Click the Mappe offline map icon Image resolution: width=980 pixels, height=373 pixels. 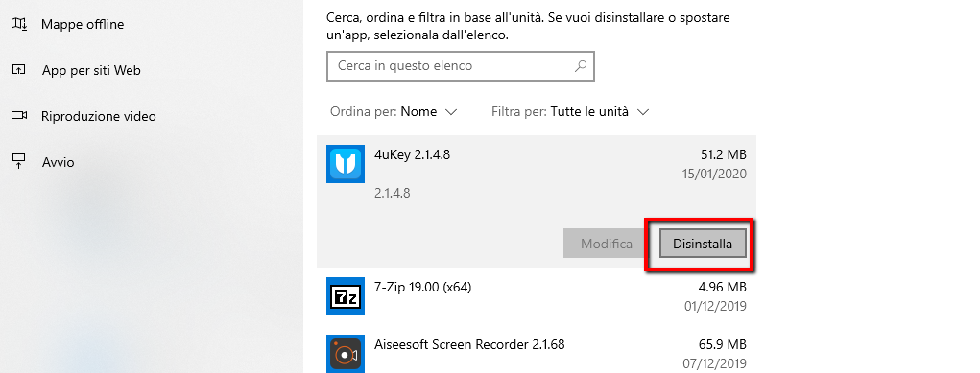(19, 24)
